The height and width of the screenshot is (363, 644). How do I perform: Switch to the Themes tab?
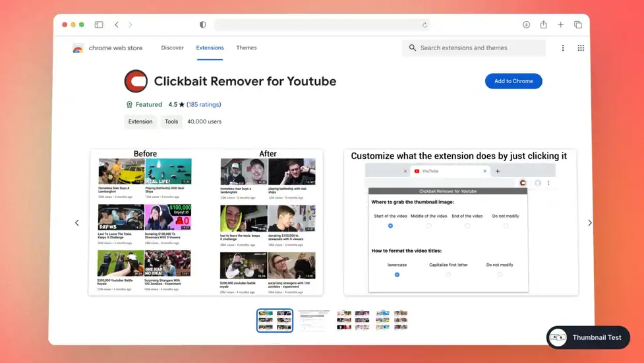point(247,48)
